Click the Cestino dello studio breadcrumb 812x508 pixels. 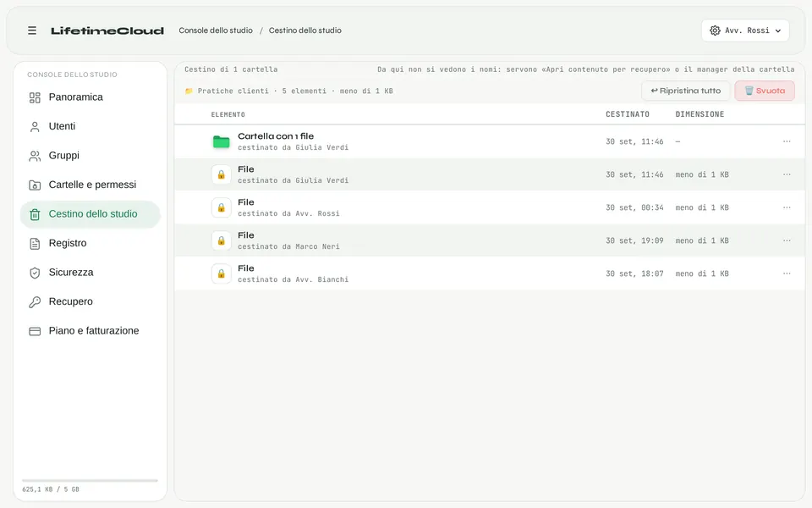point(305,30)
